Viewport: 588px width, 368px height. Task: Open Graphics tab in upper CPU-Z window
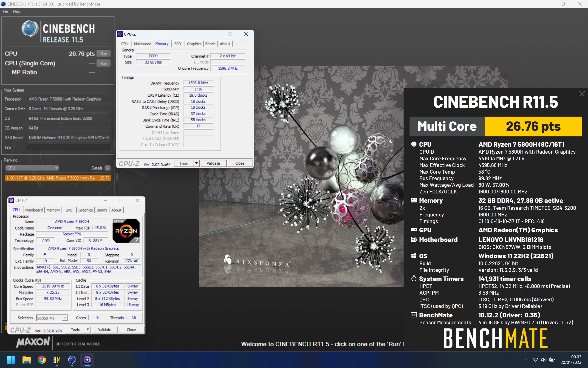(194, 44)
